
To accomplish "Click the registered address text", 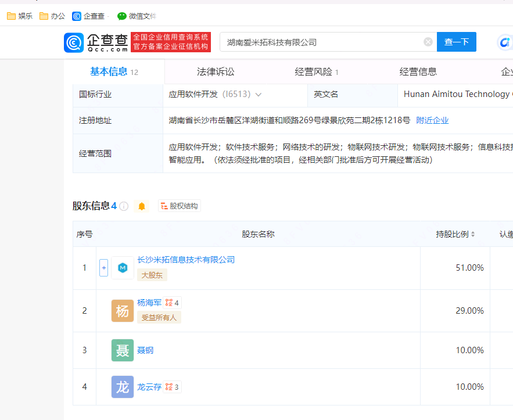I will (289, 120).
